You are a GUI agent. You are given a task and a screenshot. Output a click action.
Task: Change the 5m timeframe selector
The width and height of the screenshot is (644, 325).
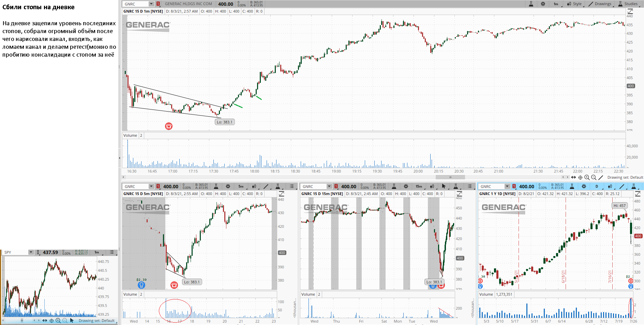pos(241,187)
